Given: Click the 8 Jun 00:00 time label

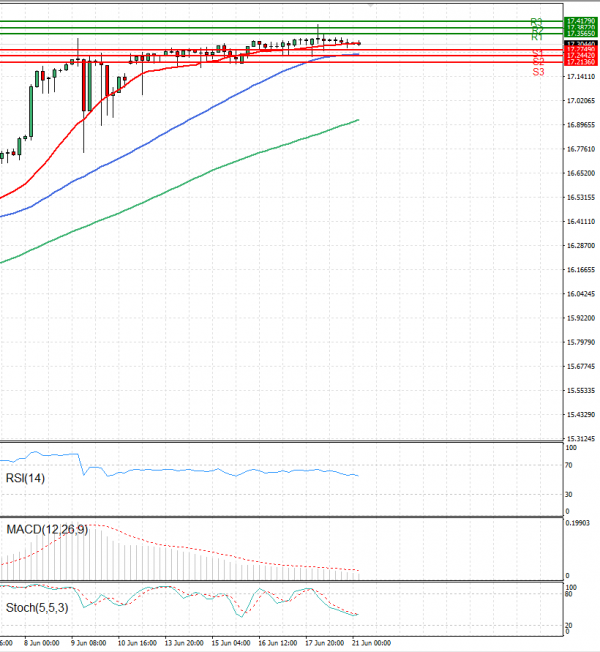Looking at the screenshot, I should (x=42, y=643).
